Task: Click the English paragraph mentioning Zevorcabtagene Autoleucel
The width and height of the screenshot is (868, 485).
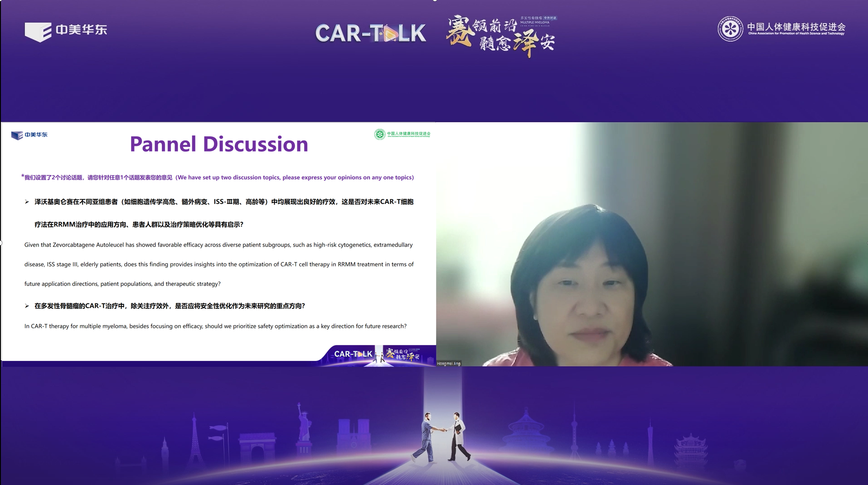Action: pos(218,264)
